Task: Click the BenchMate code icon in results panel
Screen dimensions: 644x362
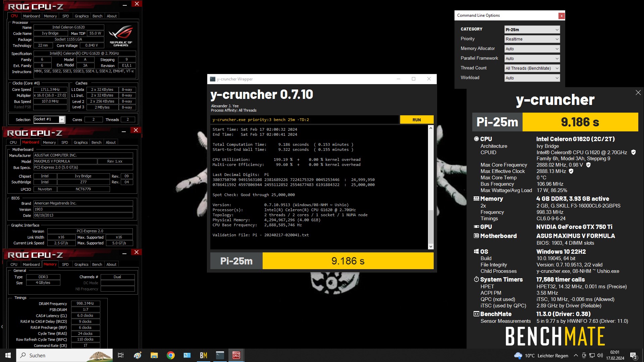Action: [476, 314]
